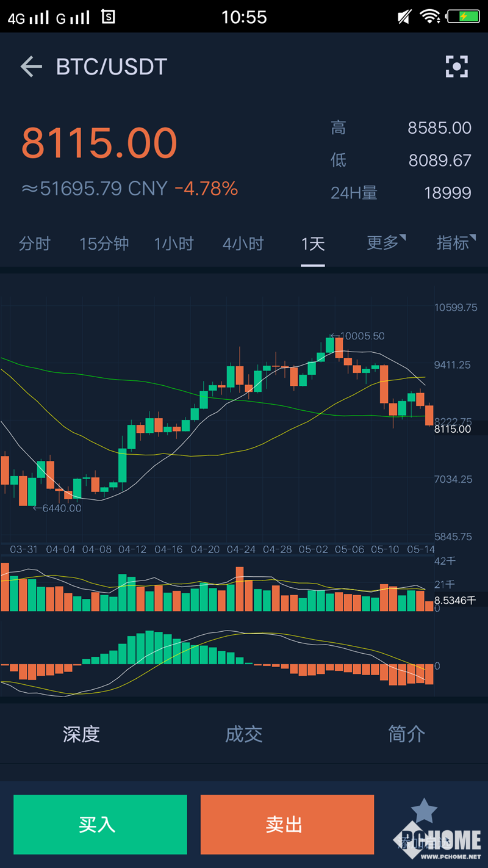Screen dimensions: 488x868
Task: Tap the 5845.75 price axis label
Action: point(453,537)
